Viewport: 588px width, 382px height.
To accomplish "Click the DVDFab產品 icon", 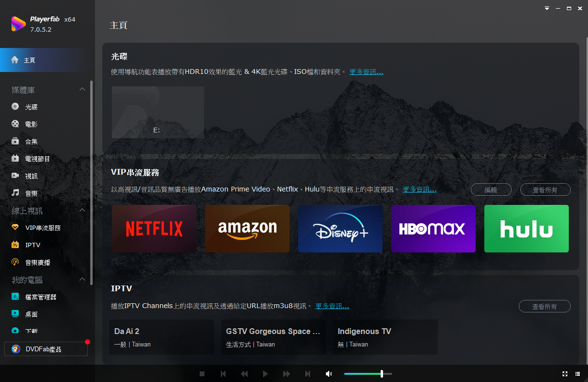I will click(16, 349).
